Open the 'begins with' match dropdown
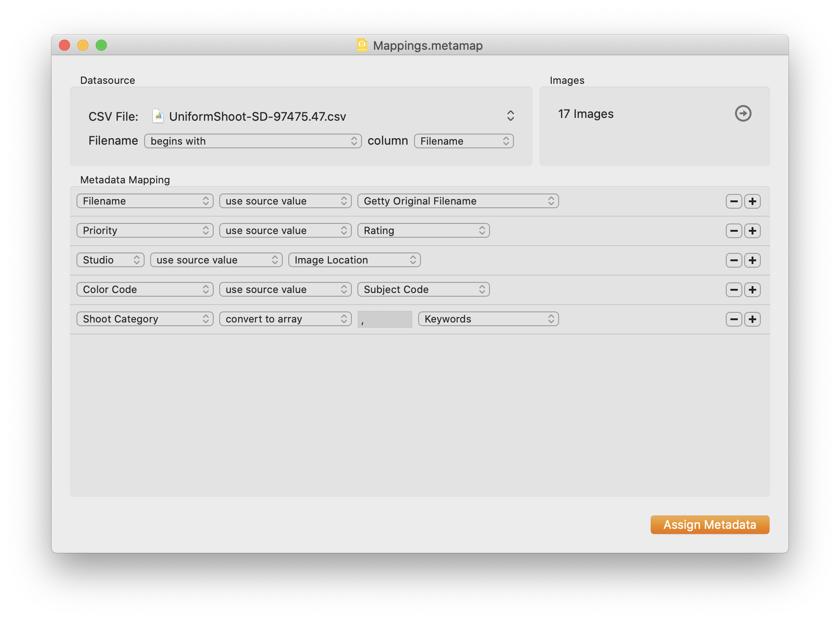Viewport: 840px width, 621px height. point(253,141)
